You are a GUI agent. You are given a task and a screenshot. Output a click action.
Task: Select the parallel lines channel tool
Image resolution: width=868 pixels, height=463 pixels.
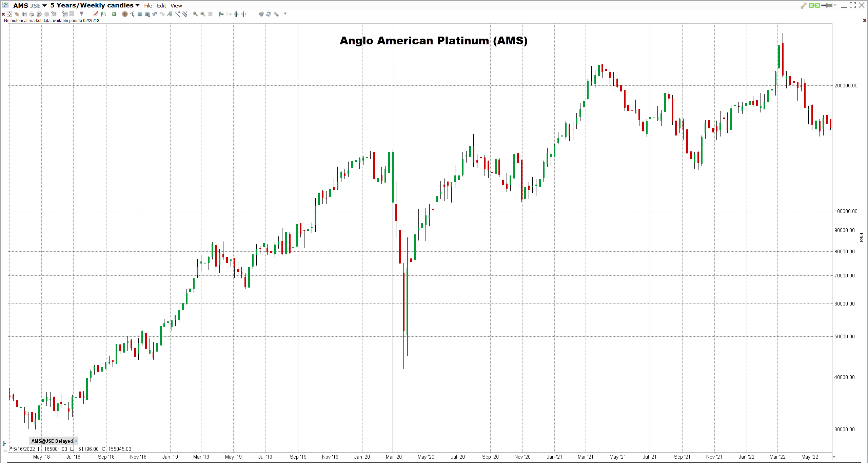point(185,14)
